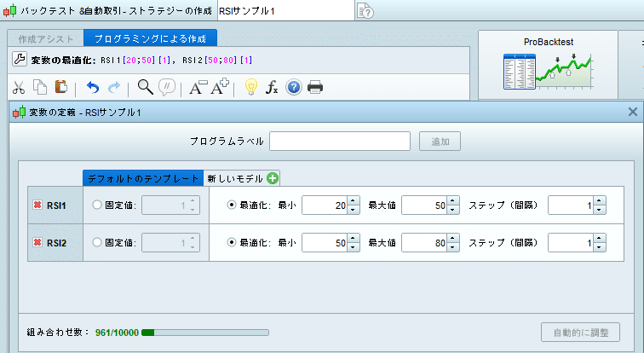644x353 pixels.
Task: Click the light bulb hint icon
Action: tap(251, 87)
